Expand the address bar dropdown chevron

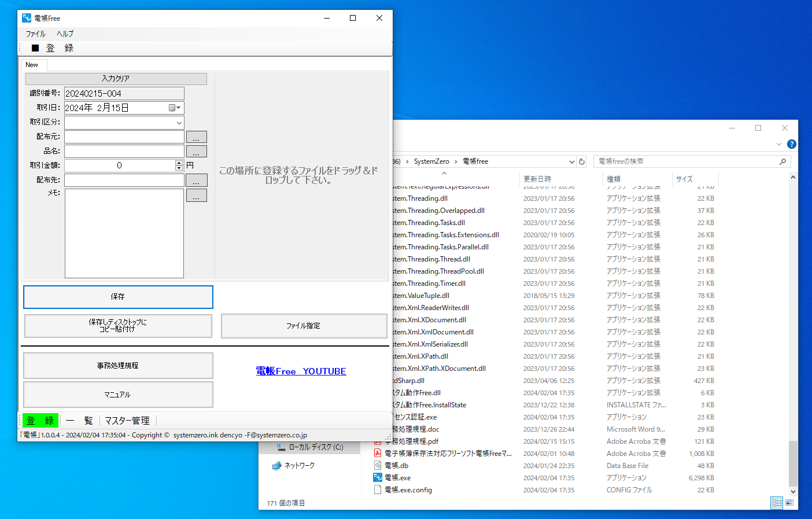pos(571,161)
